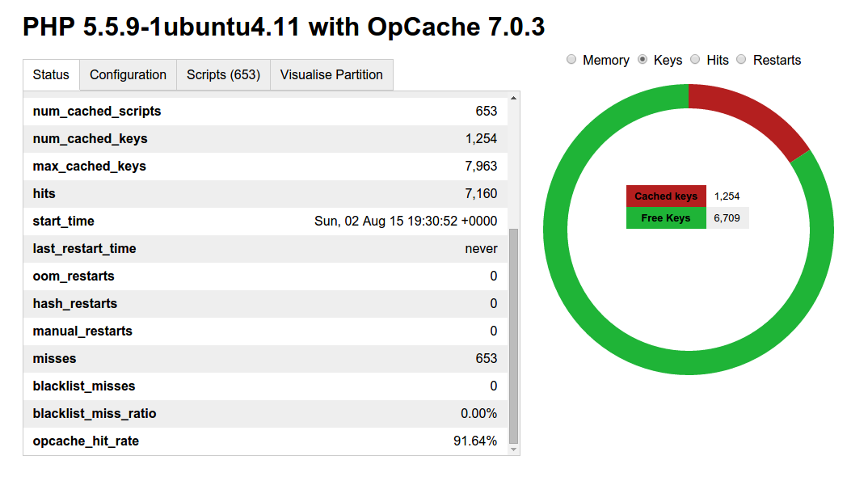The height and width of the screenshot is (498, 868).
Task: Click the 6,709 free keys legend value
Action: 727,218
